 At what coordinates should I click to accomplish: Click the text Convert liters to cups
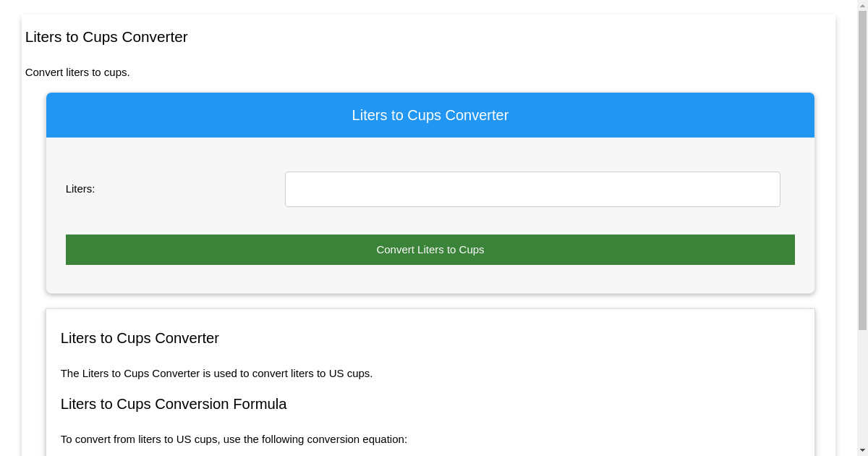[77, 72]
